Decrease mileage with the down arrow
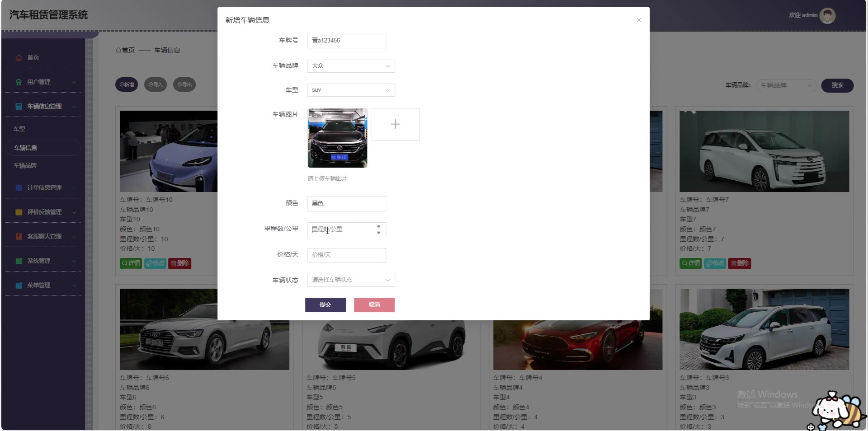 (x=379, y=233)
